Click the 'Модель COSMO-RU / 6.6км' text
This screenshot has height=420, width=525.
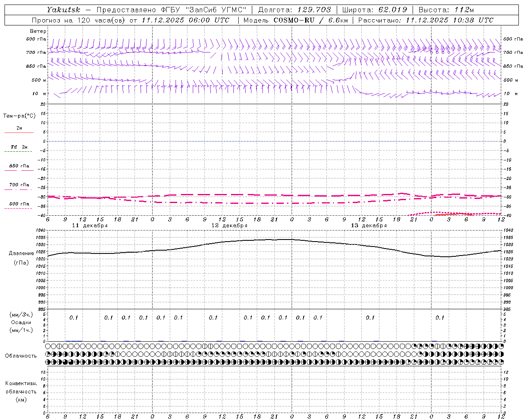[x=295, y=20]
